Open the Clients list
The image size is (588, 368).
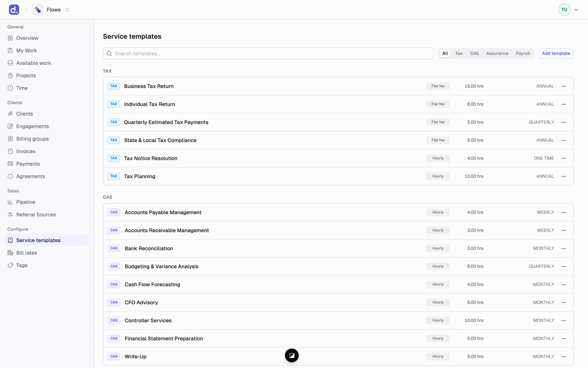pos(47,114)
